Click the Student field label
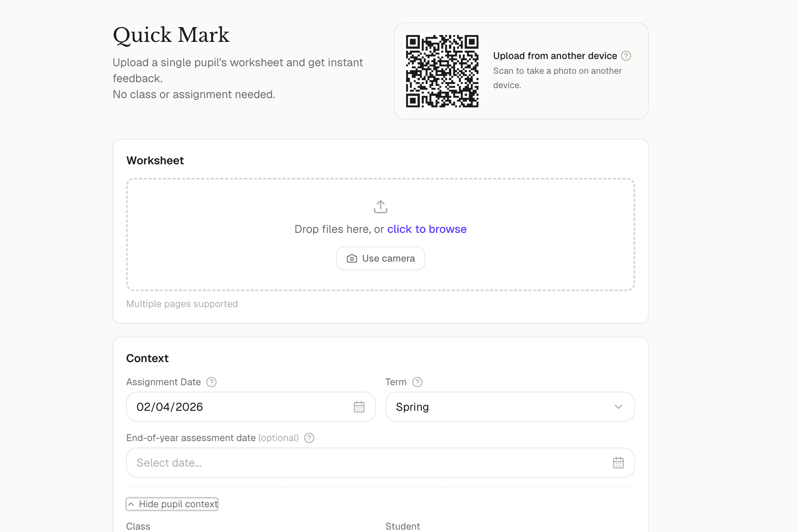Screen dimensions: 798x532 tap(402, 526)
